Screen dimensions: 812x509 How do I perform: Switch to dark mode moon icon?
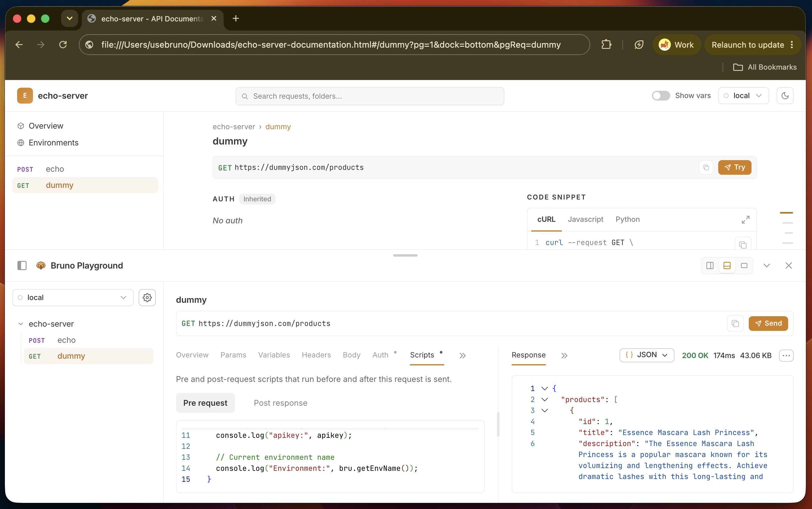785,96
